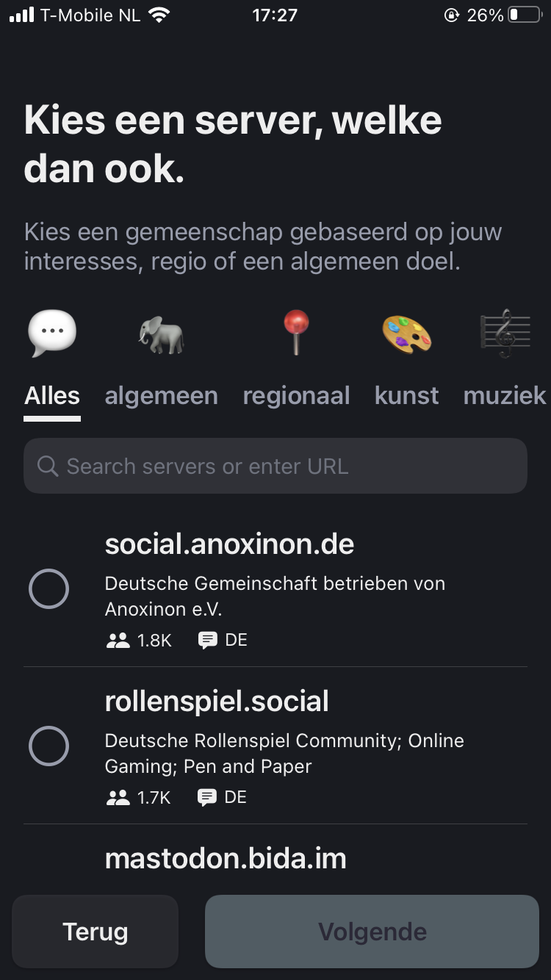The width and height of the screenshot is (551, 980).
Task: Tap the members icon under social.anoxinon.de
Action: pos(118,641)
